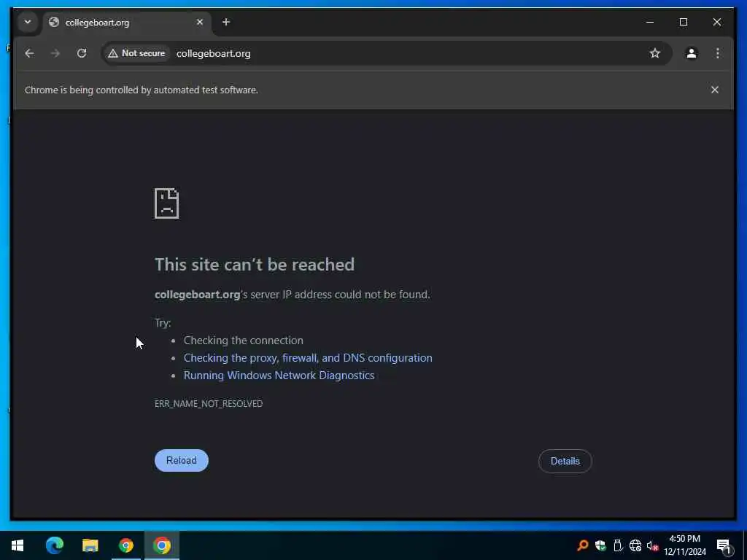Click the orange search tray icon
Screen dimensions: 747x560
[582, 545]
